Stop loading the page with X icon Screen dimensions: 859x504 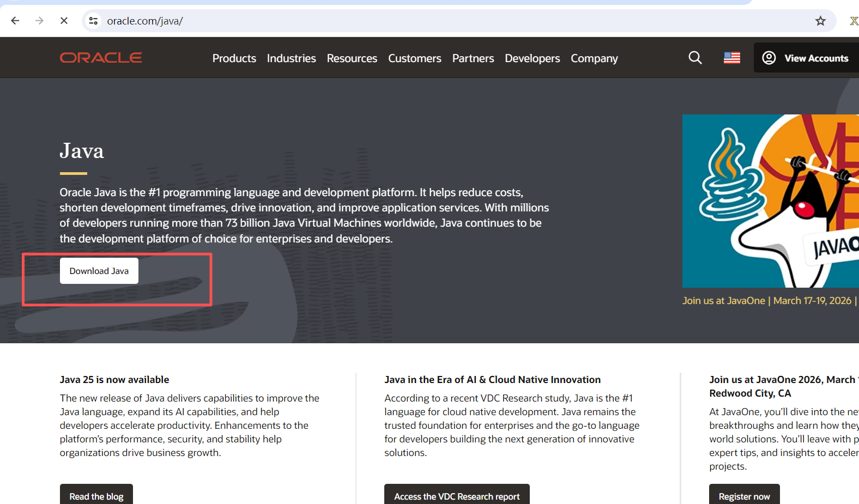pos(64,21)
